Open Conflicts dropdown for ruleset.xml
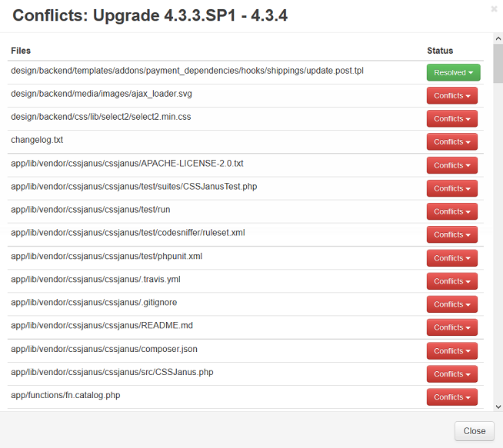This screenshot has height=448, width=503. click(452, 234)
